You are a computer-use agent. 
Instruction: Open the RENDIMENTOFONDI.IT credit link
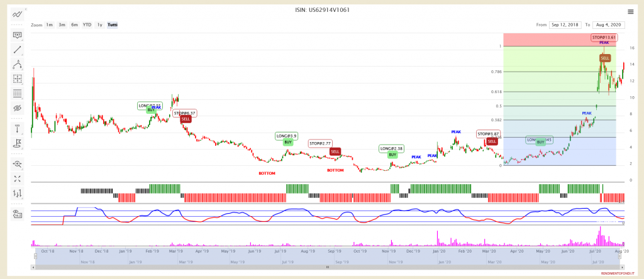[x=617, y=273]
